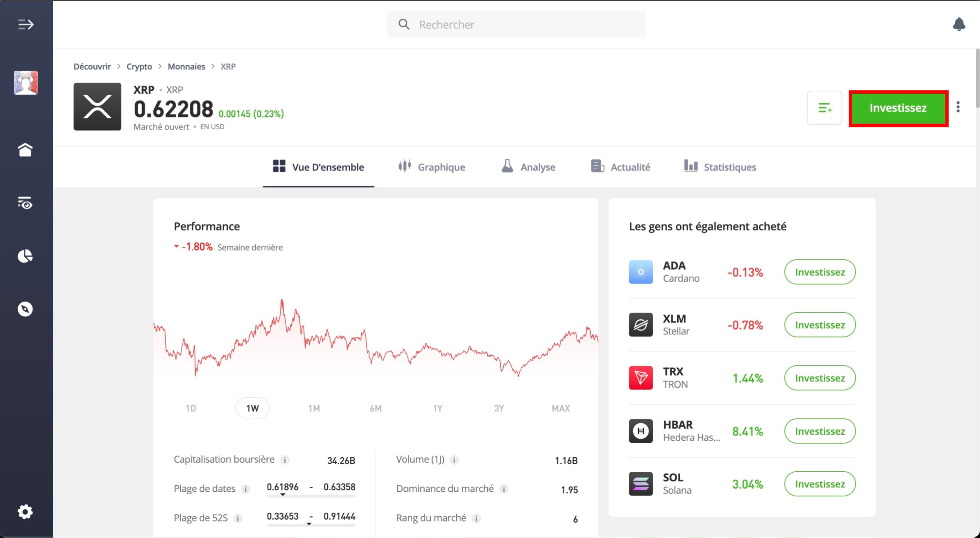The height and width of the screenshot is (538, 980).
Task: Expand the sidebar with the arrow menu icon
Action: [26, 24]
